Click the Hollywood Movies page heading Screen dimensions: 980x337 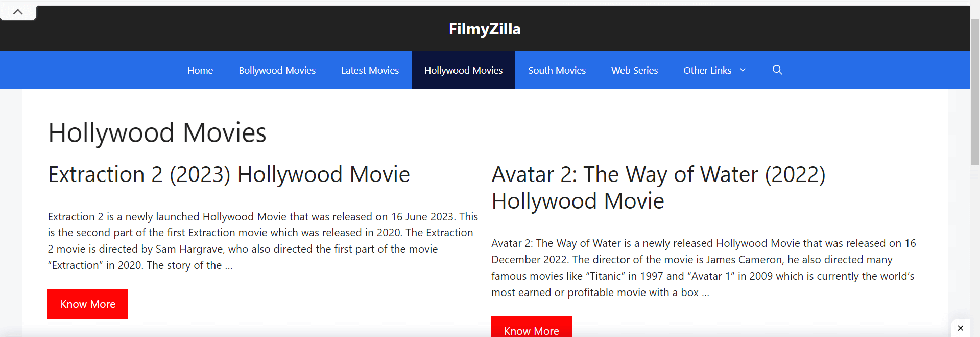157,133
